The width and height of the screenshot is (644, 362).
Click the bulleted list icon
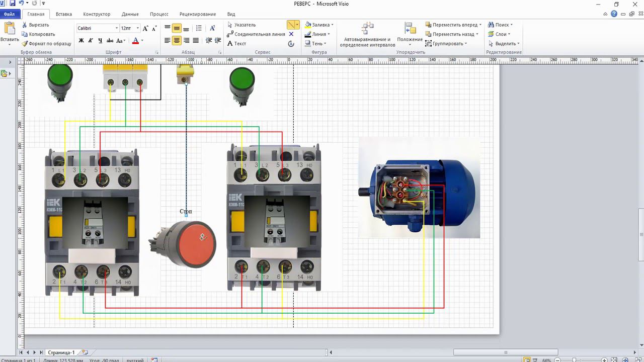[199, 28]
